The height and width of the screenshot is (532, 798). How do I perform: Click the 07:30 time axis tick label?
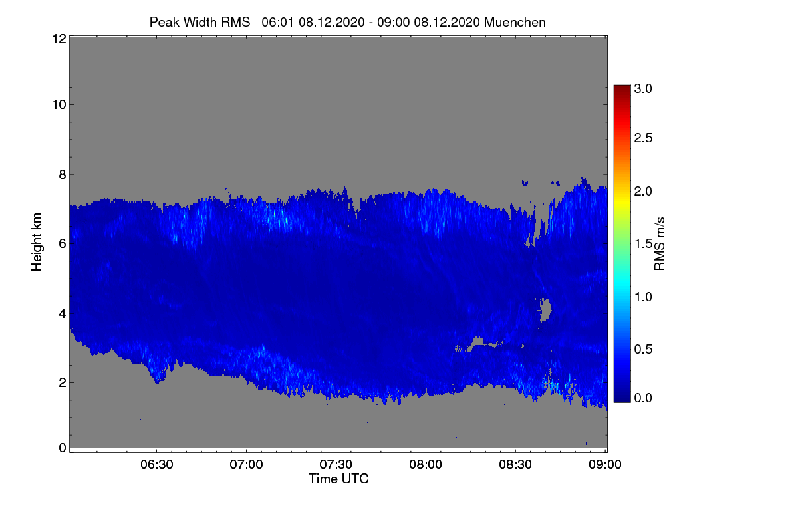tap(336, 465)
